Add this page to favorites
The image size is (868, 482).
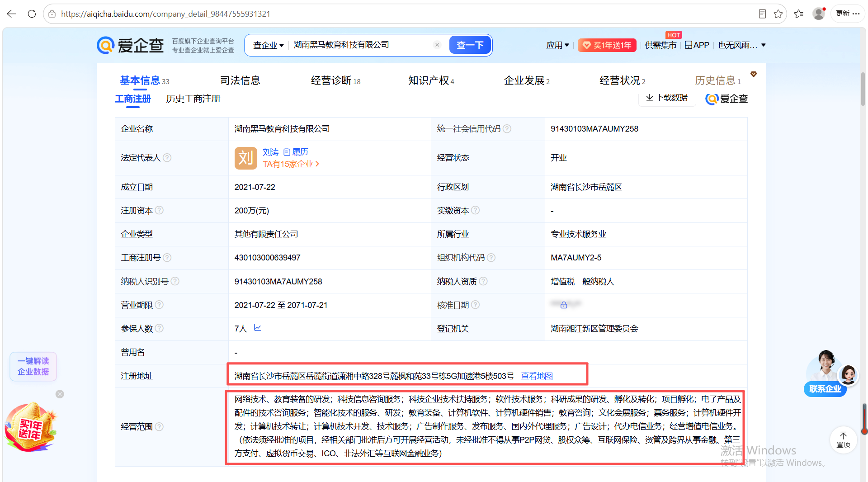pyautogui.click(x=778, y=14)
